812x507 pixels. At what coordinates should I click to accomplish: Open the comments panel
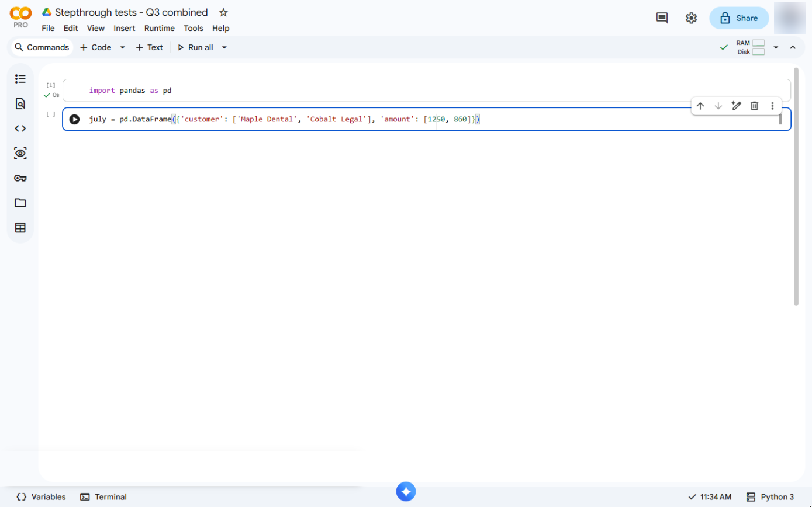click(x=662, y=18)
